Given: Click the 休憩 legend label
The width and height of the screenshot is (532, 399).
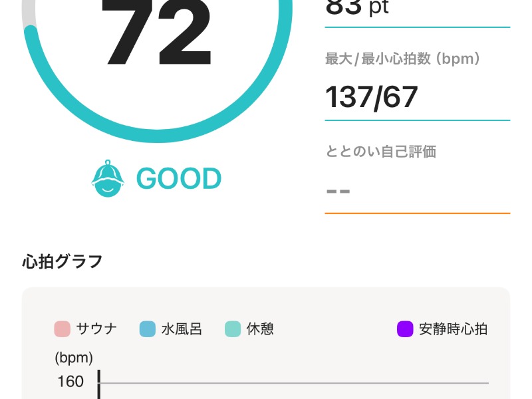Looking at the screenshot, I should click(x=260, y=329).
